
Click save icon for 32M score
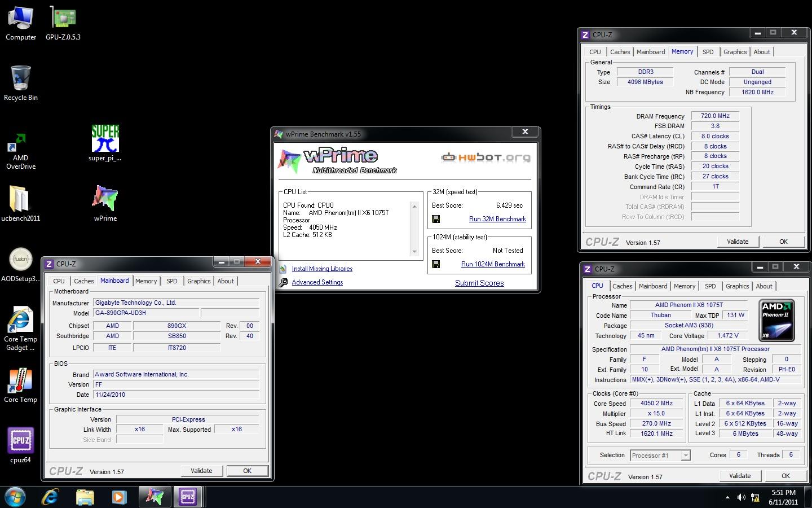pyautogui.click(x=436, y=219)
